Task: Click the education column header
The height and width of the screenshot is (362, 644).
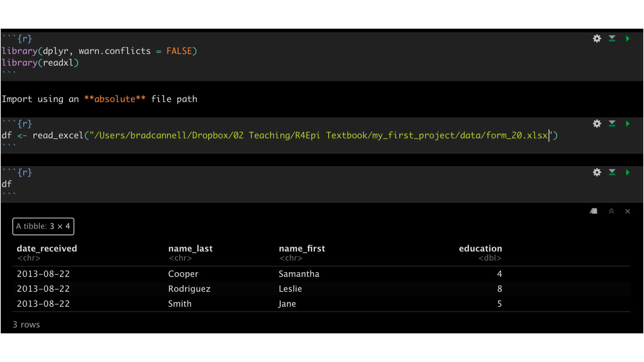Action: pyautogui.click(x=480, y=248)
